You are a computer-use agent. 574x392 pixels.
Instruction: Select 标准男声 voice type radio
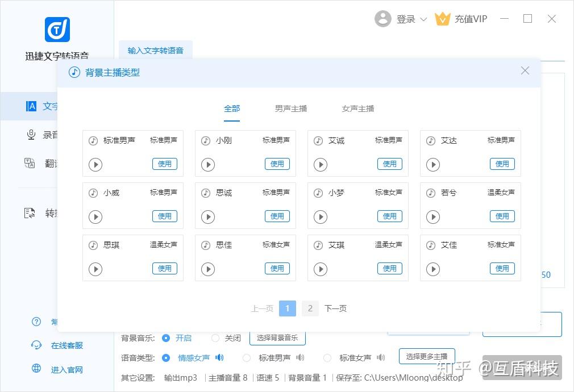click(x=247, y=358)
